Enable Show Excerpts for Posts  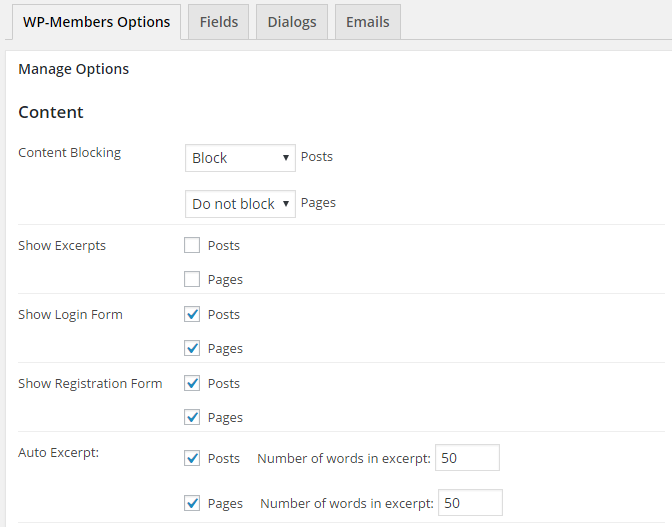click(x=192, y=246)
